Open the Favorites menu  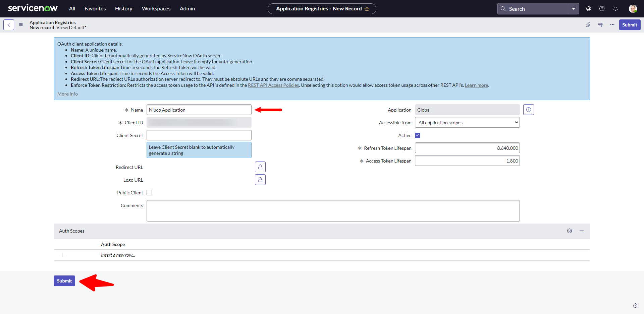pos(95,9)
